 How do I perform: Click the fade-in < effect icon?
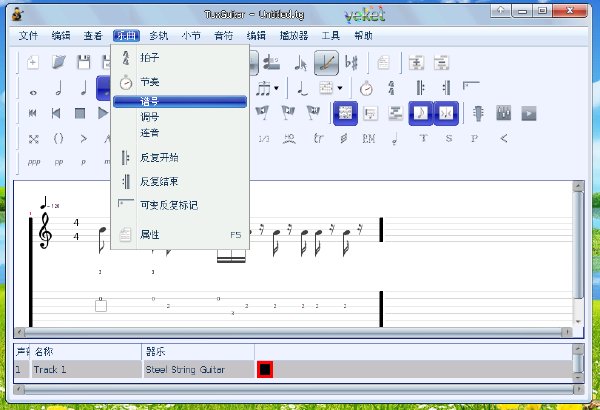pos(504,138)
